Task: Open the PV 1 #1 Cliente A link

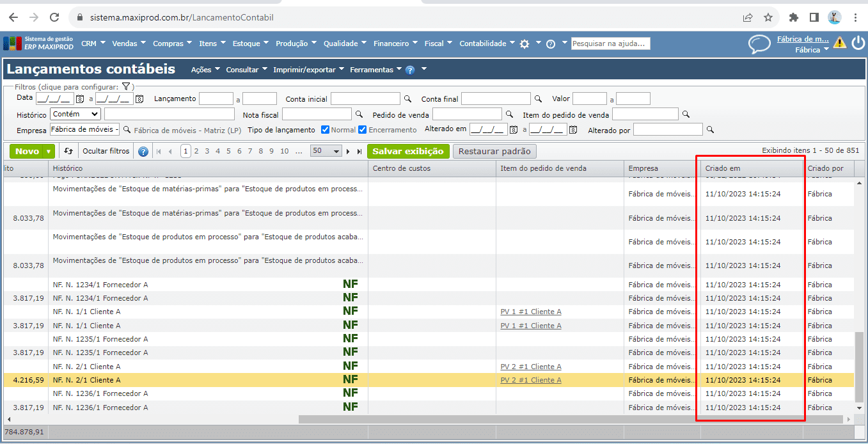Action: click(x=530, y=312)
